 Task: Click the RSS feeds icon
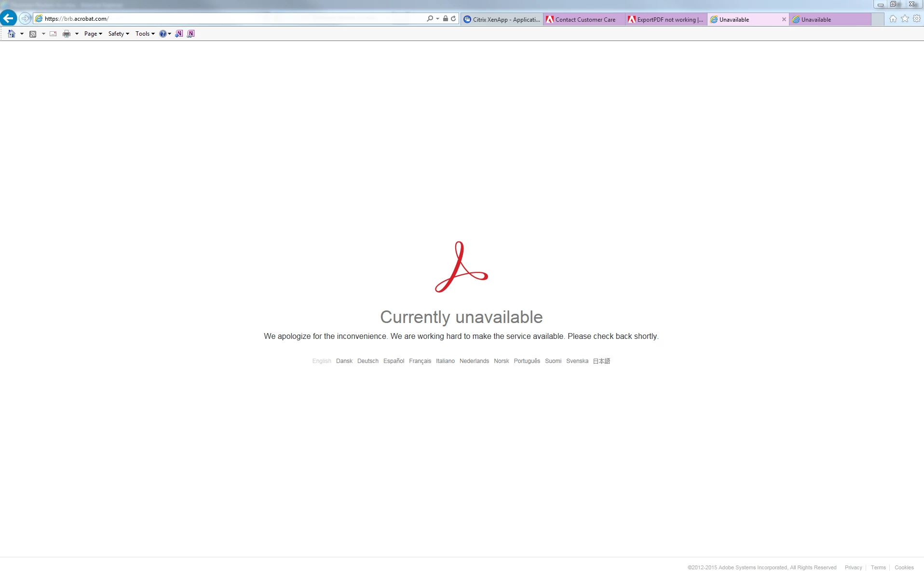point(33,34)
